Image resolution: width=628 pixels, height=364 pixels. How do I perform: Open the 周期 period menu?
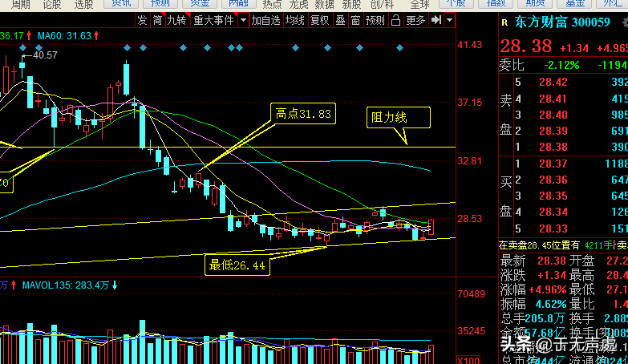tap(21, 4)
